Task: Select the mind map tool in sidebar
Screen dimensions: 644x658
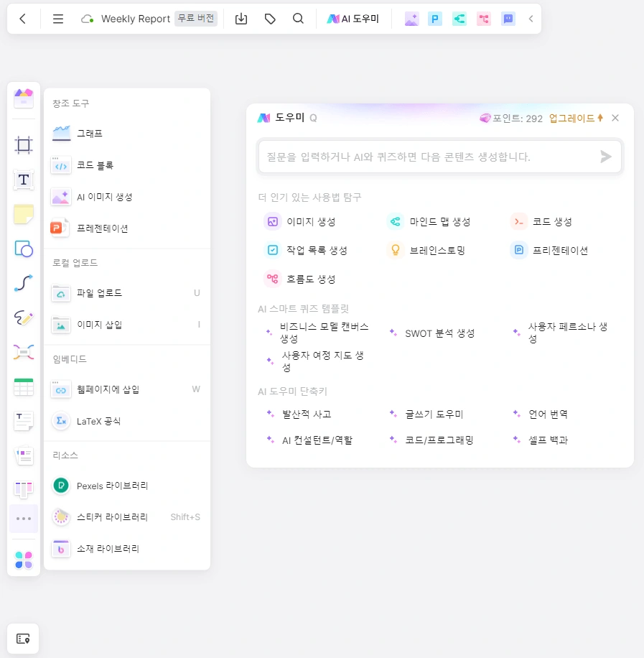Action: (x=24, y=352)
